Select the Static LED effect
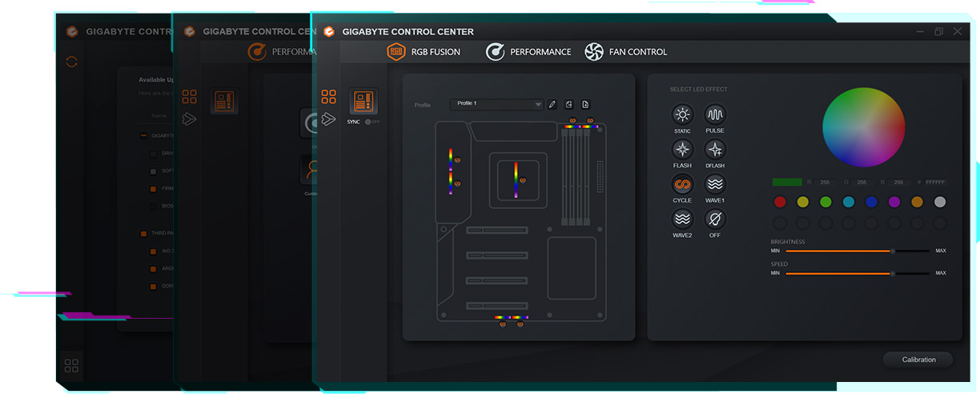Screen dimensions: 980x394 pos(682,115)
